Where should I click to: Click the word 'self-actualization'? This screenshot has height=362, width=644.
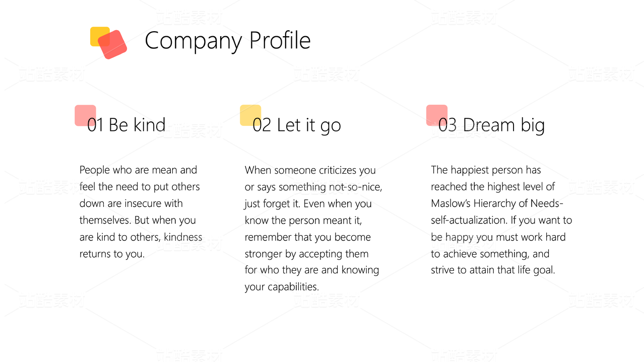click(468, 220)
